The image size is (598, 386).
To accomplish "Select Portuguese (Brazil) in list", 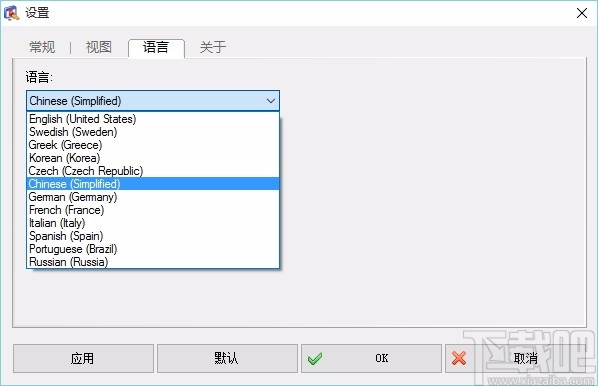I will click(153, 249).
